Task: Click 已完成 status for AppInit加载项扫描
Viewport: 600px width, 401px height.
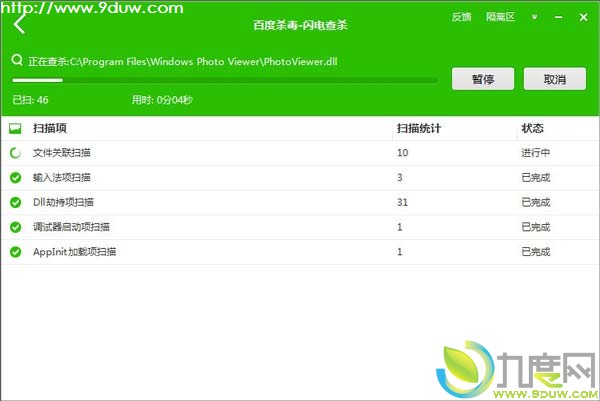Action: (x=536, y=252)
